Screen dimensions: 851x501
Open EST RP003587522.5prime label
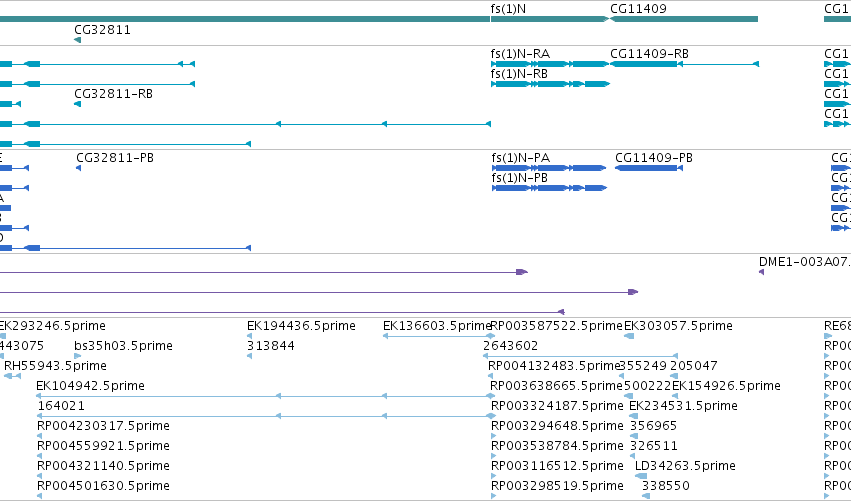tap(556, 326)
